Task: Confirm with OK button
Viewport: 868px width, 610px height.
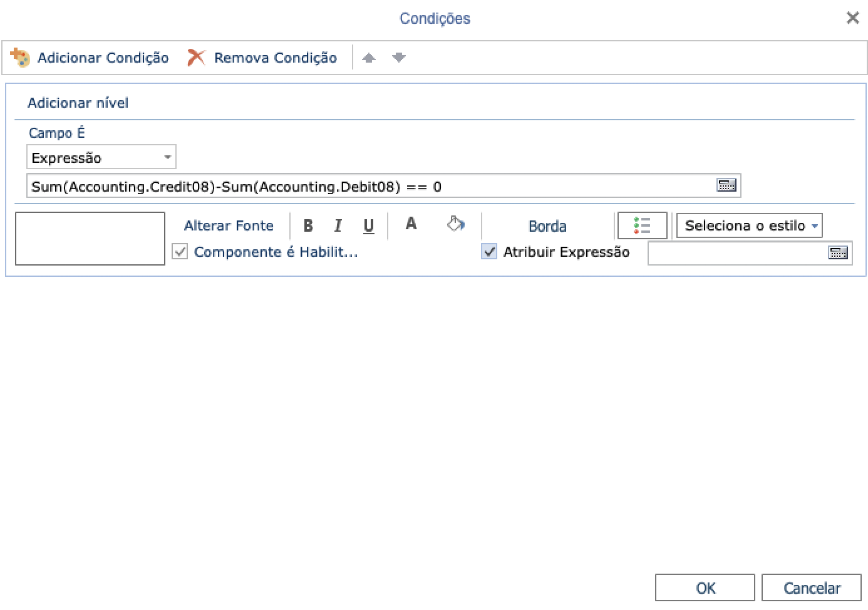Action: pos(705,588)
